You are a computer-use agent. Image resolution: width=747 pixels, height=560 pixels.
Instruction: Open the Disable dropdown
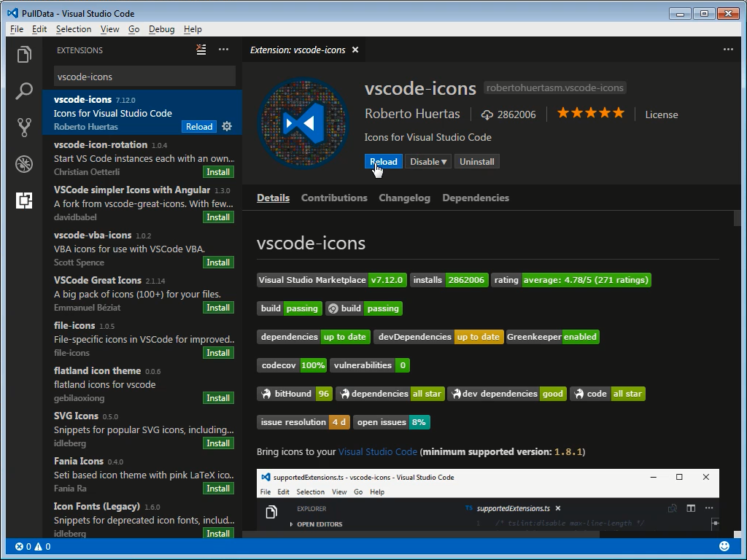click(427, 161)
